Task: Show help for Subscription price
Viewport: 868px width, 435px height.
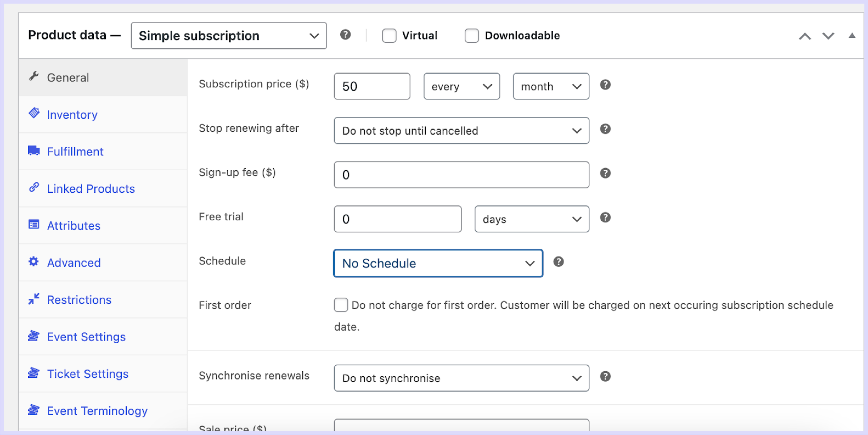Action: tap(605, 85)
